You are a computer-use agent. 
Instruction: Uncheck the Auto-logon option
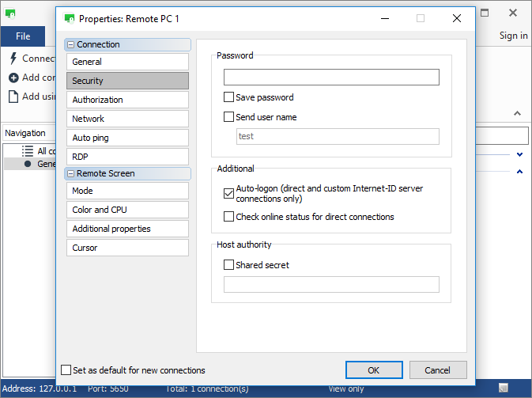click(229, 193)
